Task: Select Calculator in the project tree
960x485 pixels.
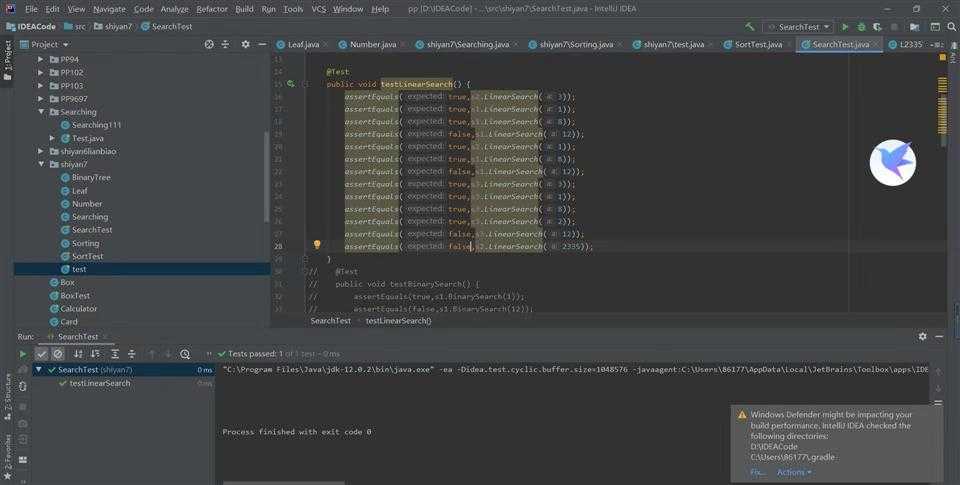Action: (78, 309)
